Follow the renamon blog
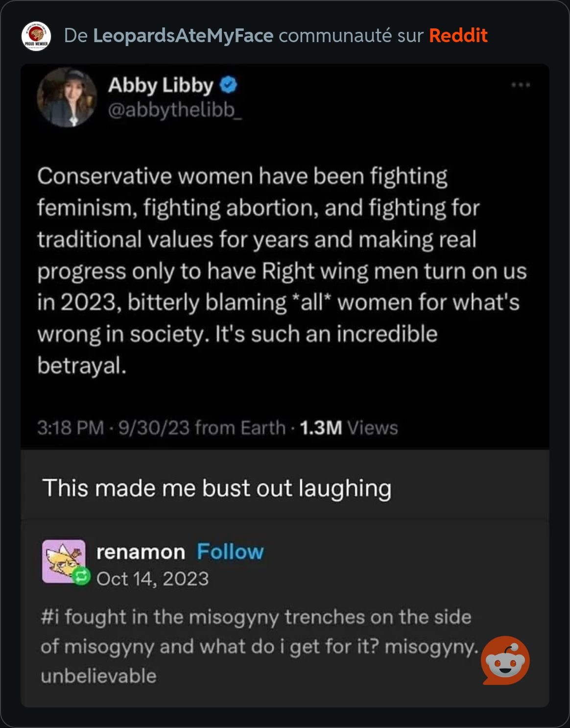Image resolution: width=570 pixels, height=728 pixels. click(230, 552)
